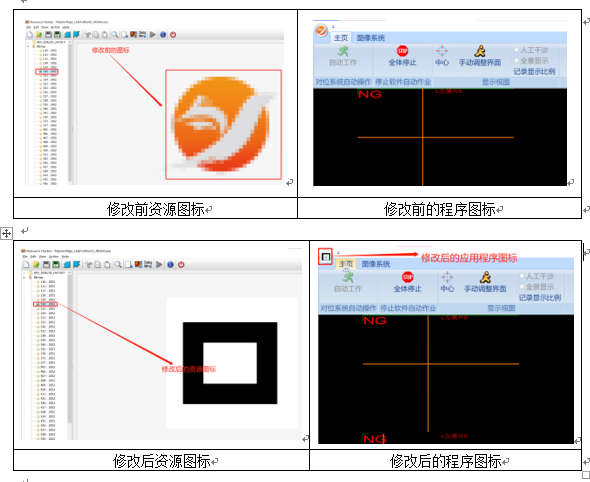Click the yellow 手动调整界面 figure icon in the 修改前 screenshot
This screenshot has width=590, height=482.
[x=480, y=51]
